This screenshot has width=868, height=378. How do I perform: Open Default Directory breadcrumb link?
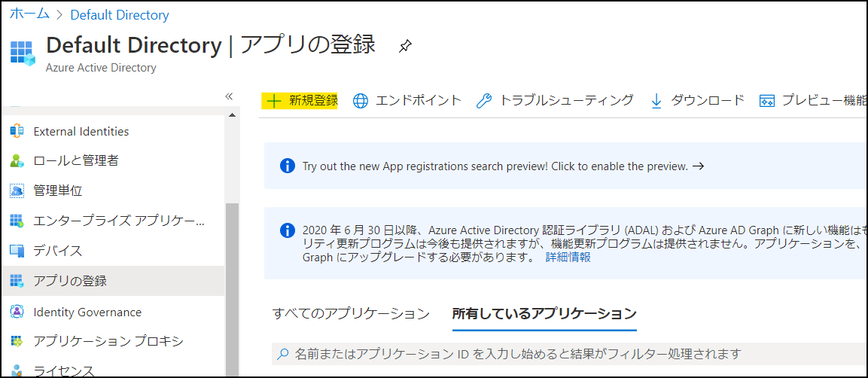pos(120,15)
